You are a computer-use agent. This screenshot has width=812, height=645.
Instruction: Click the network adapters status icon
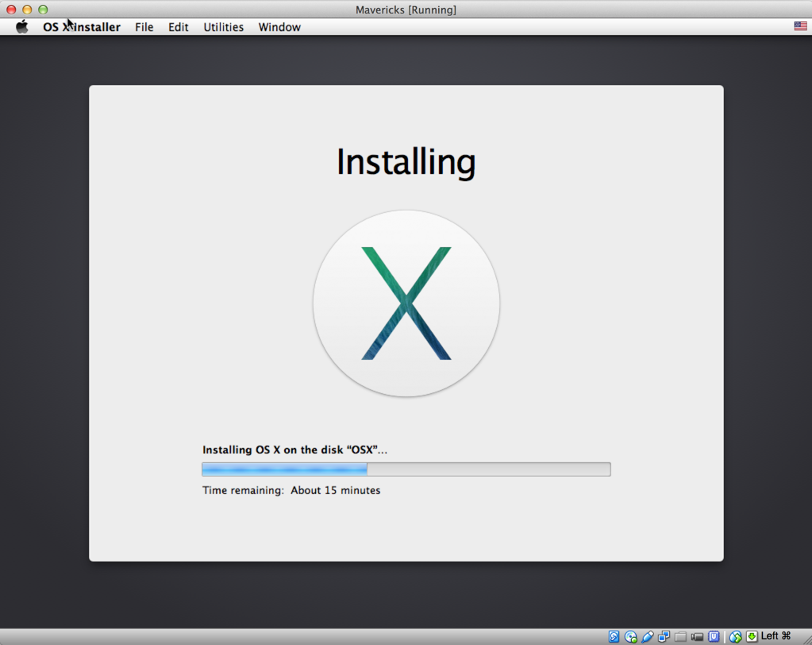tap(664, 637)
